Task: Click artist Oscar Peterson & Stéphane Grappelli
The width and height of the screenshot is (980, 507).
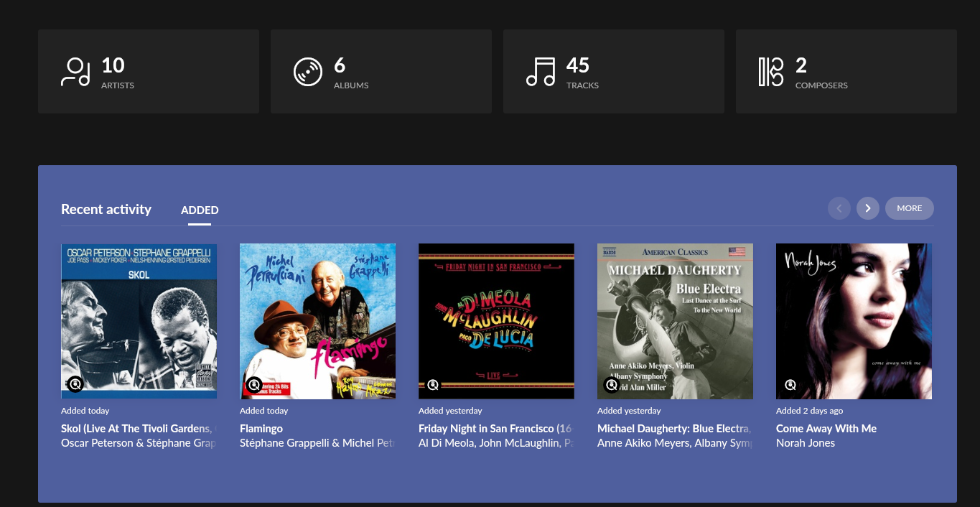Action: [139, 443]
